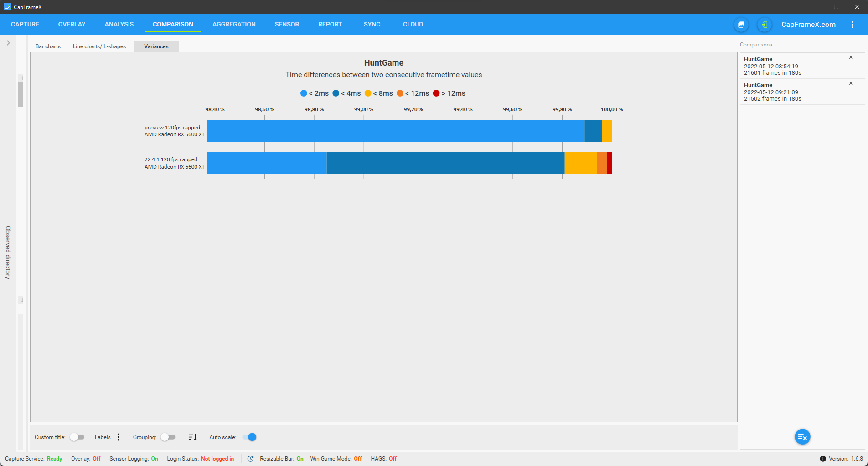Screen dimensions: 868x466
Task: Switch to the SYNC tab
Action: click(372, 24)
